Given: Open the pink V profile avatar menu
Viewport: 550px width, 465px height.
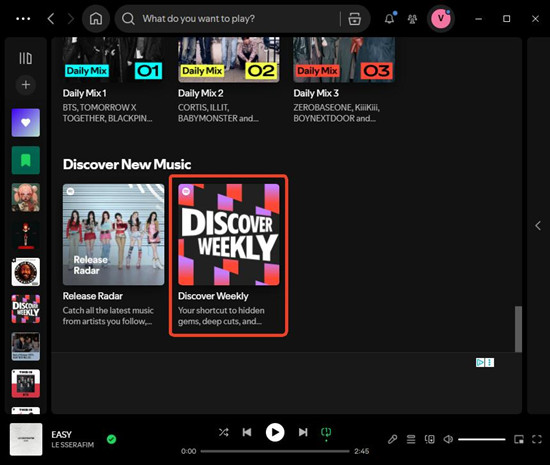Looking at the screenshot, I should click(x=441, y=19).
